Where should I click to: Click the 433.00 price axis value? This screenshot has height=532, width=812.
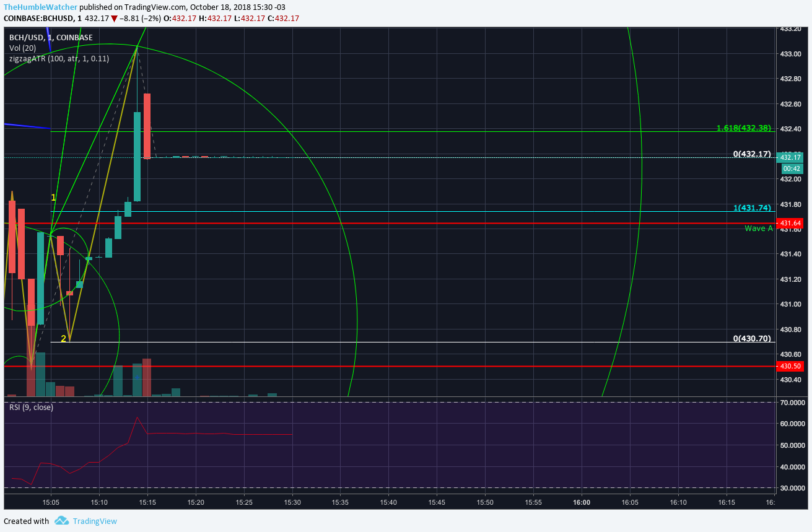pyautogui.click(x=790, y=53)
